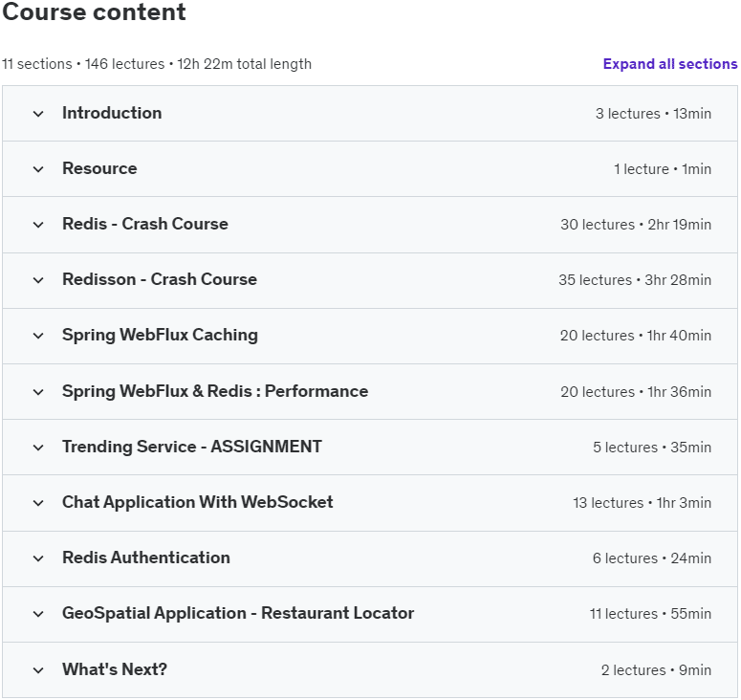The image size is (741, 700).
Task: Click the Spring WebFlux Caching title
Action: pyautogui.click(x=161, y=335)
